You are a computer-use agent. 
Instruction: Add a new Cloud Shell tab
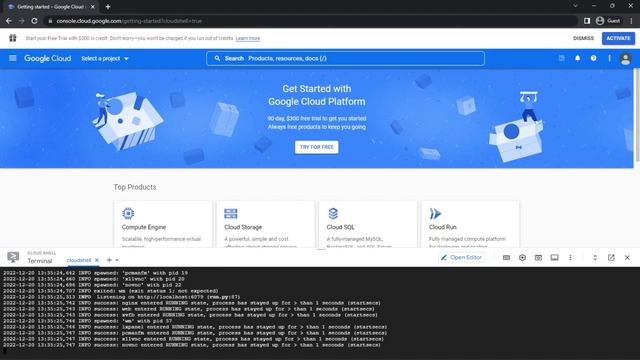pyautogui.click(x=109, y=260)
